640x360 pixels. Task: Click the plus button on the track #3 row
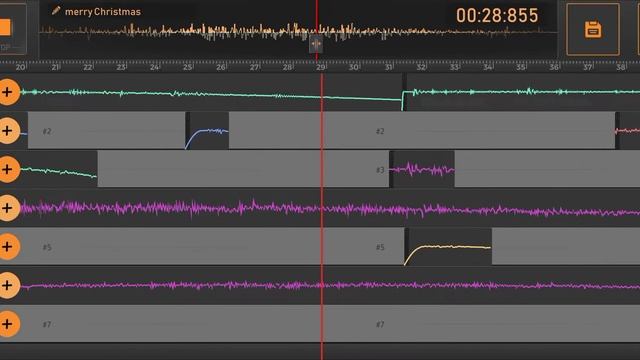click(x=8, y=169)
